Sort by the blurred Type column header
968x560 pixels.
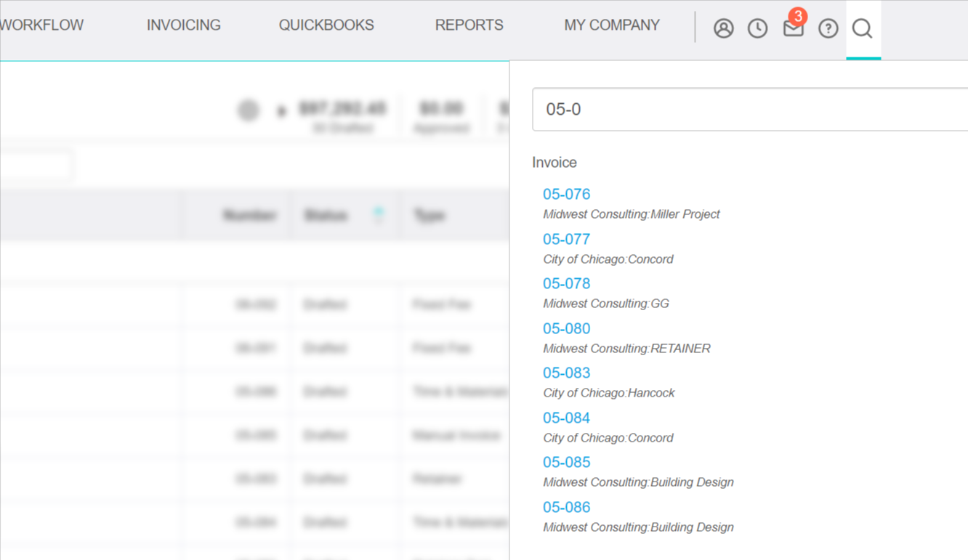429,216
